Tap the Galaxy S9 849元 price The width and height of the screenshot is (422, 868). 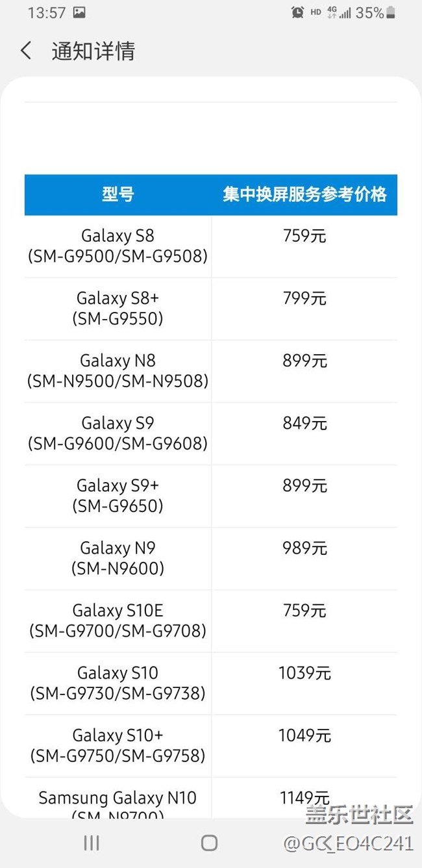[304, 424]
